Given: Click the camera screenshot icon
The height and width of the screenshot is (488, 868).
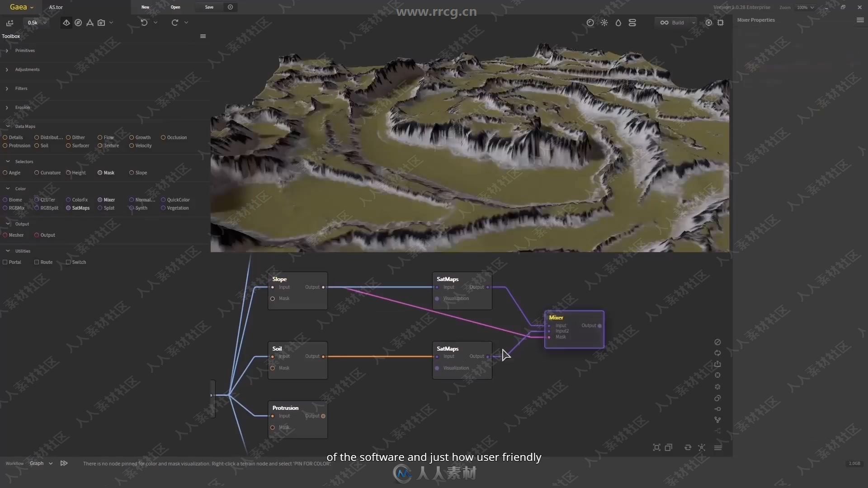Looking at the screenshot, I should 101,23.
